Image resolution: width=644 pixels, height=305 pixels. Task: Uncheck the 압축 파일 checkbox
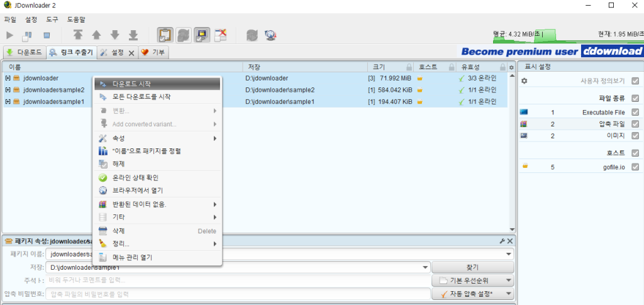point(635,123)
